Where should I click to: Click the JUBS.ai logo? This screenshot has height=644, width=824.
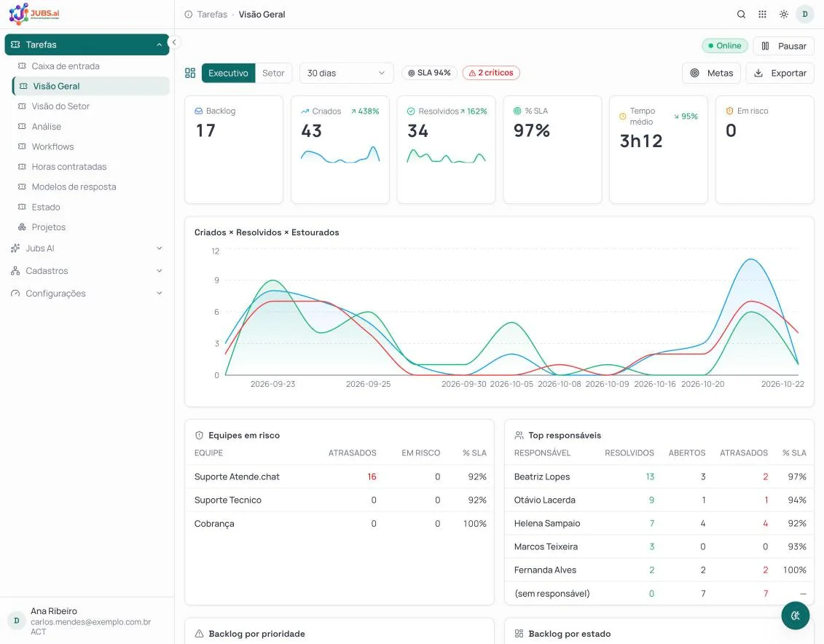point(34,14)
